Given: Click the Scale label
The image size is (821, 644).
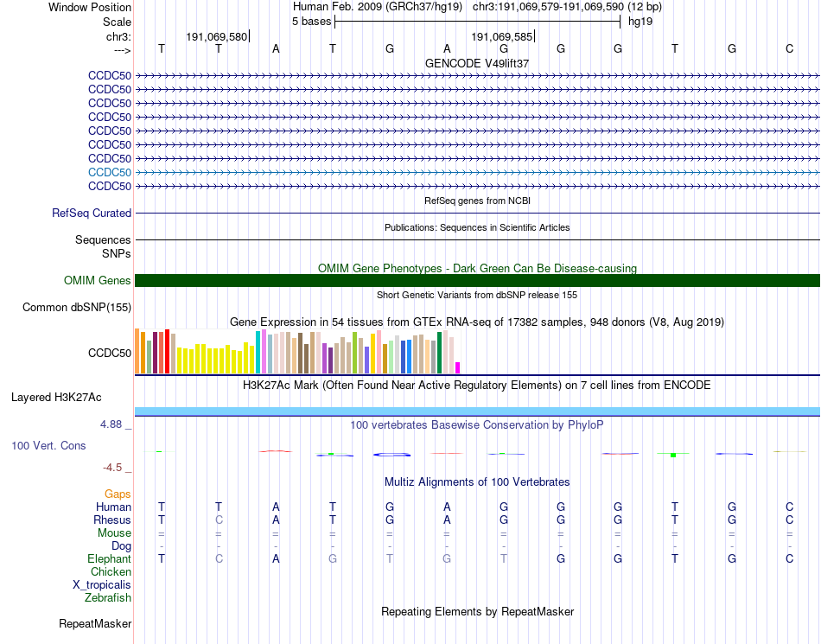Looking at the screenshot, I should (x=117, y=22).
